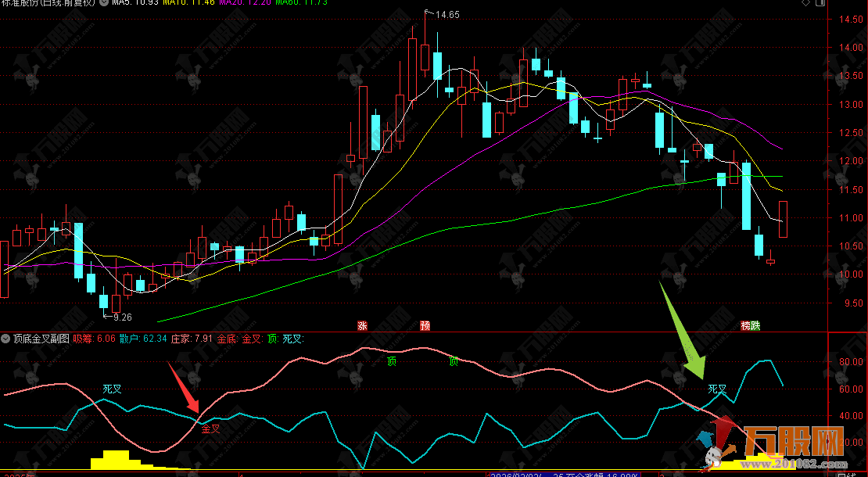Screen dimensions: 868x477
Task: Click the 散户: 62.34 value
Action: click(x=143, y=338)
